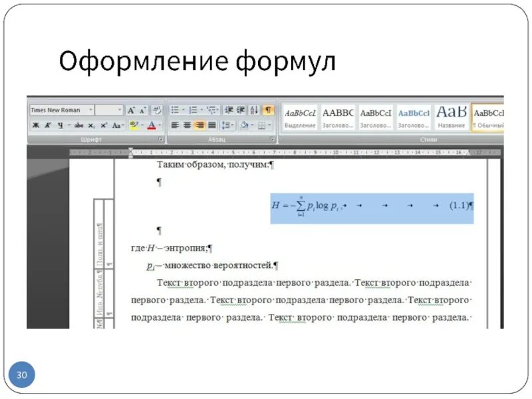Expand the font color dropdown arrow
This screenshot has width=532, height=399.
[160, 126]
